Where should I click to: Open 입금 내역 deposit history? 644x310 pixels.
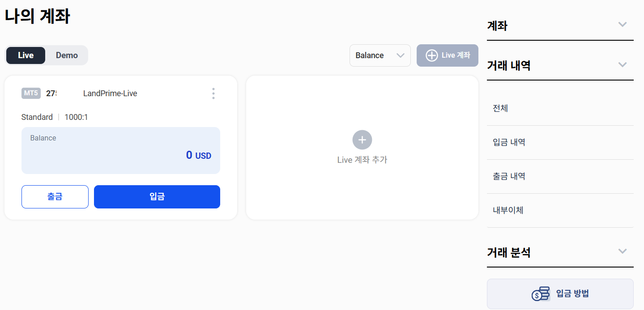(x=560, y=142)
